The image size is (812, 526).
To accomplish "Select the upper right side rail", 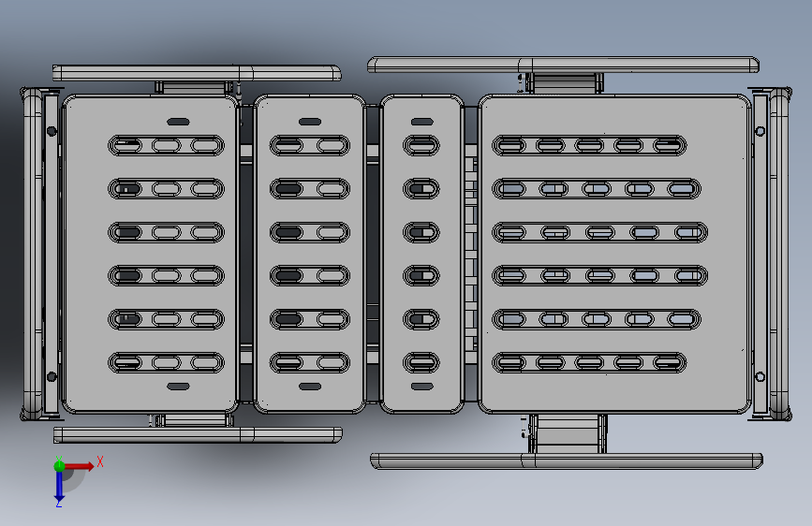I will tap(564, 65).
